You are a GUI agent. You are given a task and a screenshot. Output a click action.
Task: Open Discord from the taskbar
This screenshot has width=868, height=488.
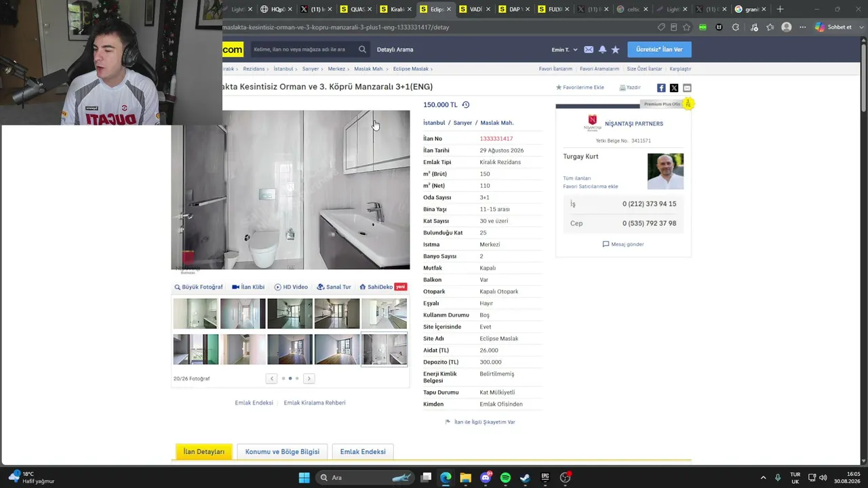(x=486, y=478)
